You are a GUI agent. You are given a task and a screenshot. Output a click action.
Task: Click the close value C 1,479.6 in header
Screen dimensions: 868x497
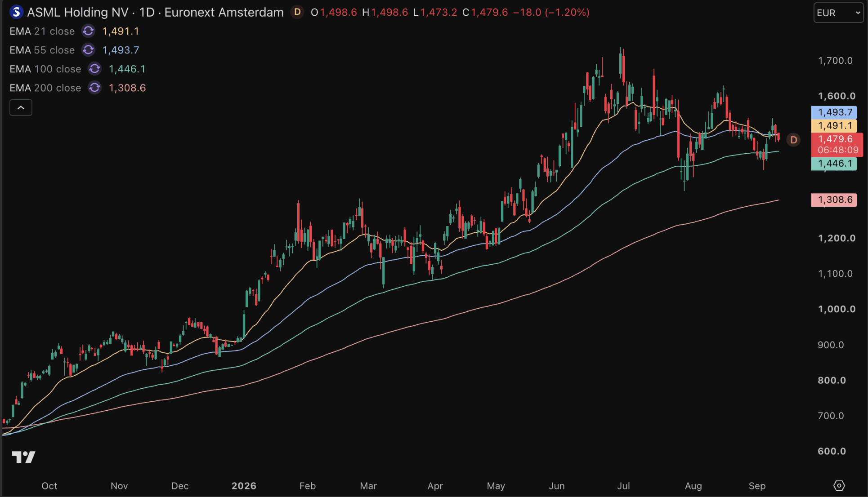[x=485, y=12]
